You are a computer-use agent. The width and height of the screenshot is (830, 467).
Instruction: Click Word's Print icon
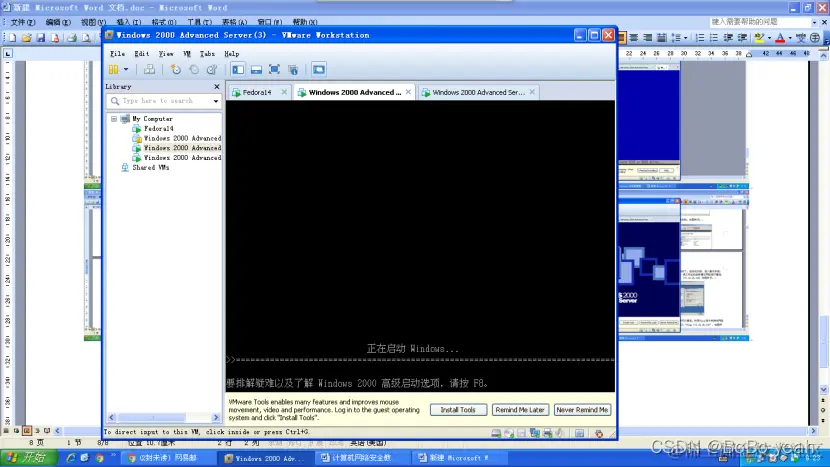coord(72,38)
